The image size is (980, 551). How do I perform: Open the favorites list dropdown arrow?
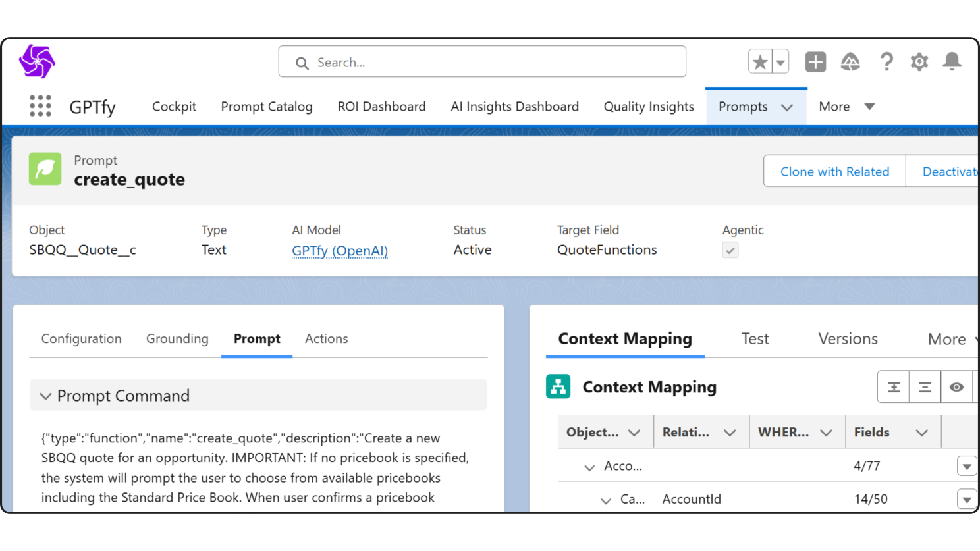point(780,63)
